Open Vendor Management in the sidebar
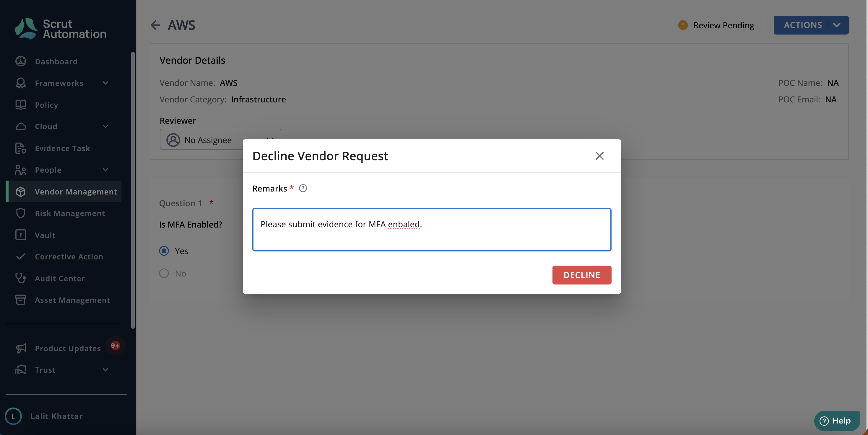Image resolution: width=868 pixels, height=435 pixels. click(x=64, y=192)
